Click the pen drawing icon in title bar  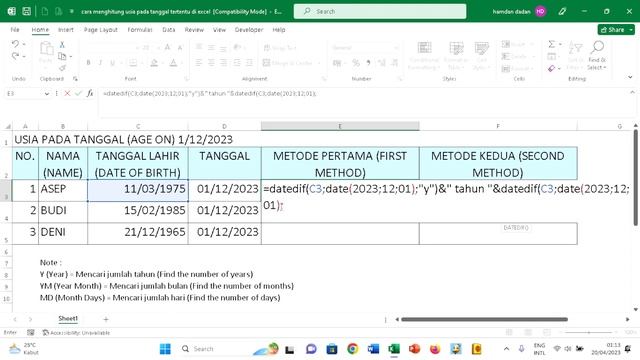coord(562,11)
